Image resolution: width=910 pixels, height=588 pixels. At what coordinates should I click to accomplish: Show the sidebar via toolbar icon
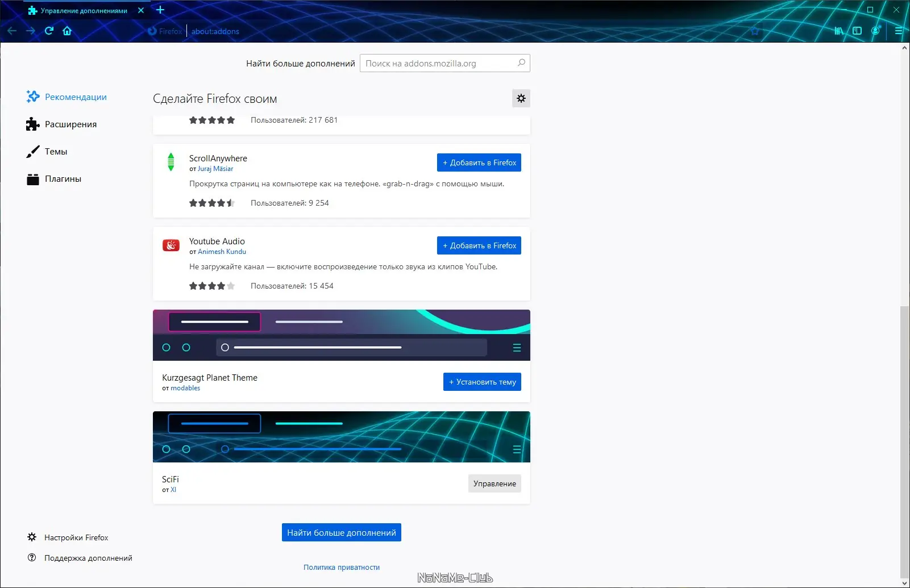click(x=857, y=31)
